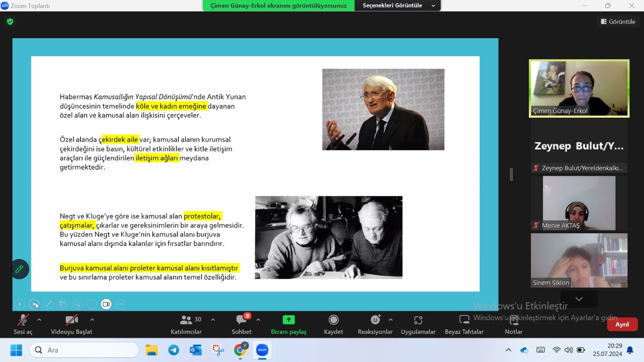Open more options ellipsis in slide controls
This screenshot has width=644, height=362.
coord(121,304)
